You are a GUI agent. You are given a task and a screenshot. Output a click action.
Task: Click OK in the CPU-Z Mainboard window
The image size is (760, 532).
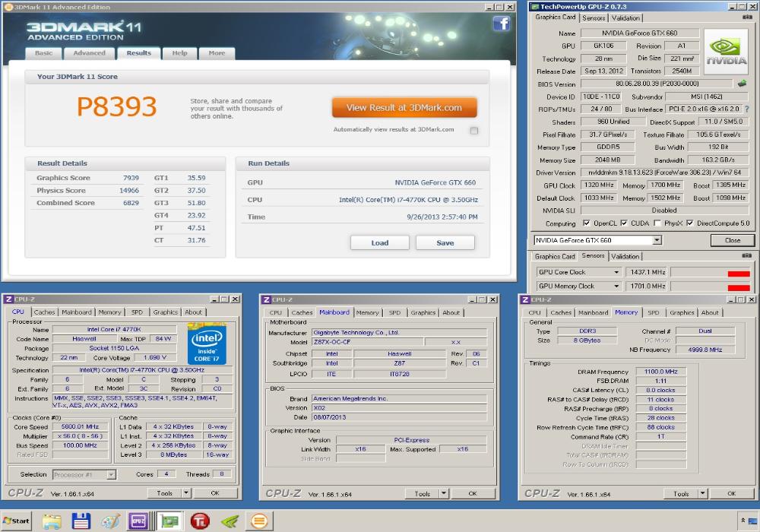coord(473,494)
